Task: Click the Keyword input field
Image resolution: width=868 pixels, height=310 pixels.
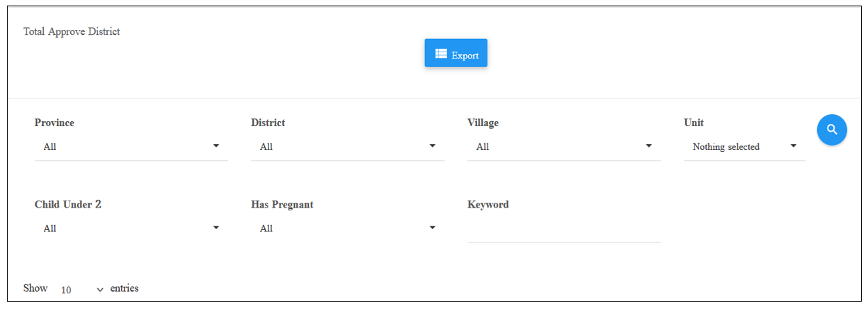Action: pos(564,230)
